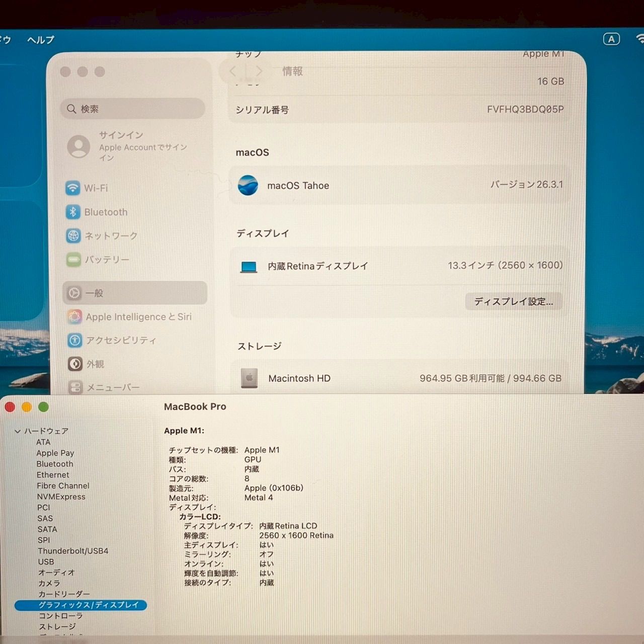Click 2560 x 1600 Retina resolution value
This screenshot has height=644, width=644.
pyautogui.click(x=296, y=535)
